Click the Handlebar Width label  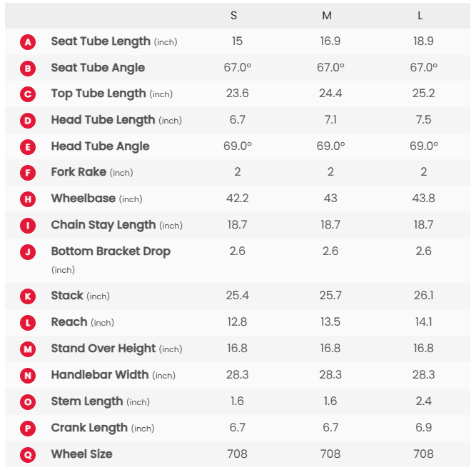tap(100, 375)
